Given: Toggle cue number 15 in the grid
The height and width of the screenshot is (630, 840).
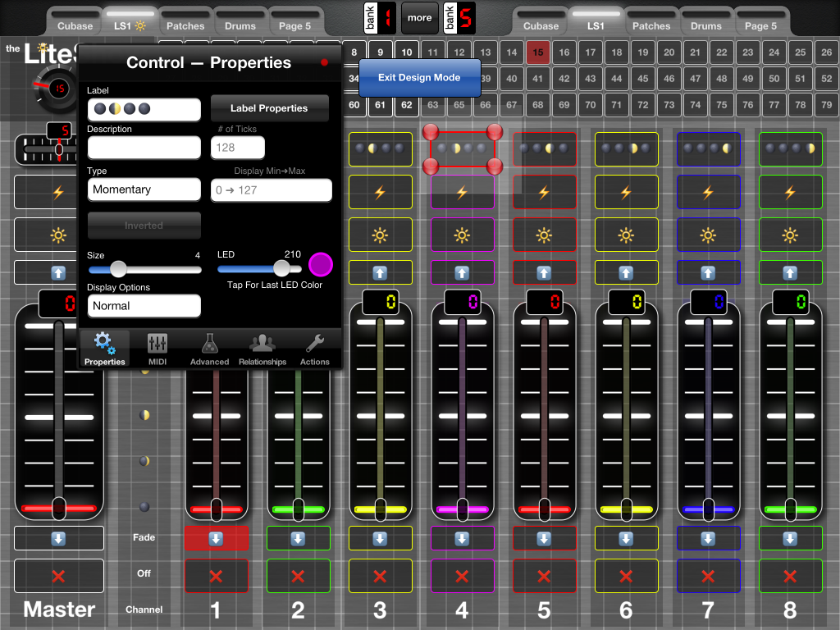Looking at the screenshot, I should pyautogui.click(x=538, y=52).
